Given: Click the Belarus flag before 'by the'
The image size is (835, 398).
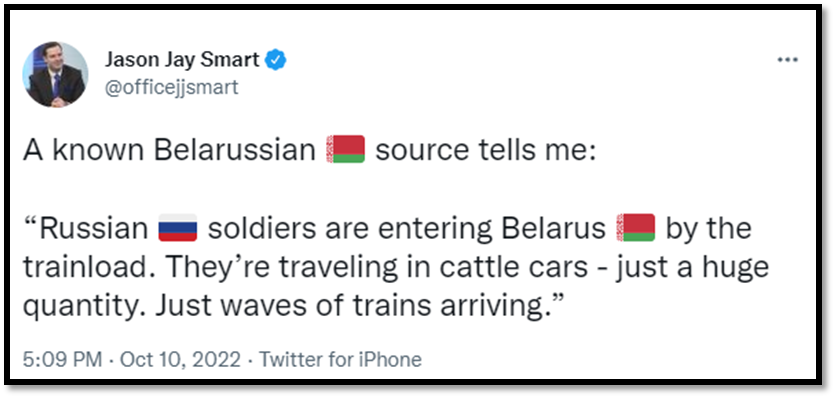Looking at the screenshot, I should coord(635,228).
